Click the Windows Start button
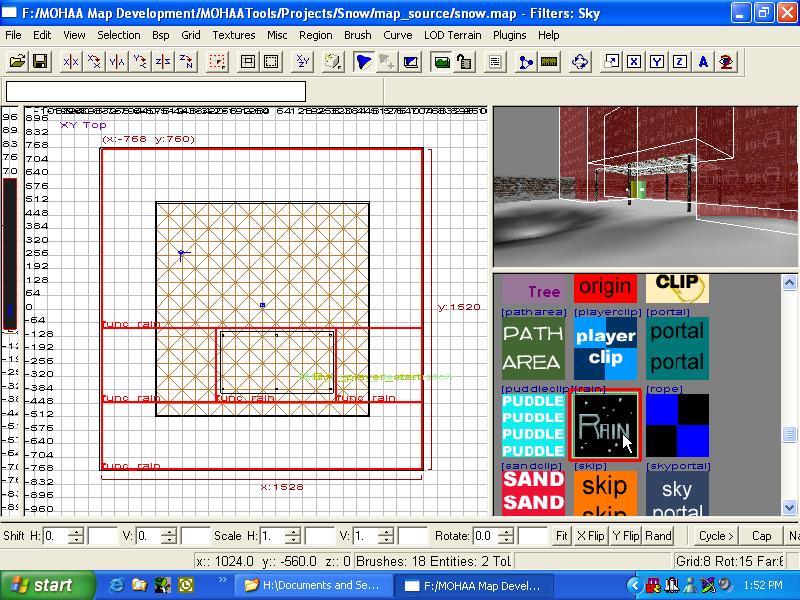 click(x=42, y=585)
